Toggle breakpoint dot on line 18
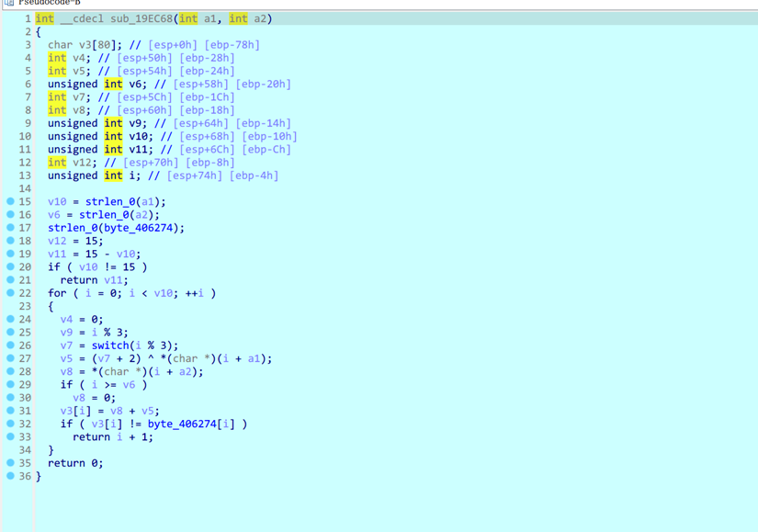 point(11,241)
